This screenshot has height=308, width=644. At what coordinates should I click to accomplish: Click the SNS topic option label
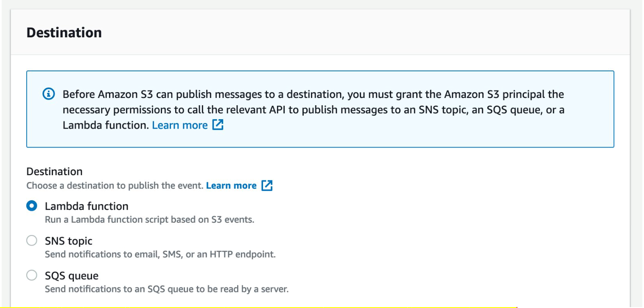[68, 241]
